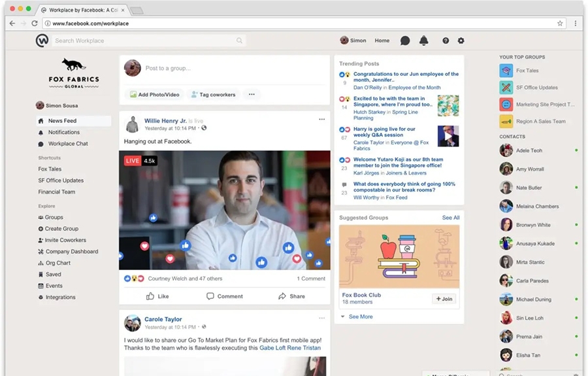Open the more options on Willie Henry's post
The height and width of the screenshot is (376, 588).
pyautogui.click(x=321, y=120)
